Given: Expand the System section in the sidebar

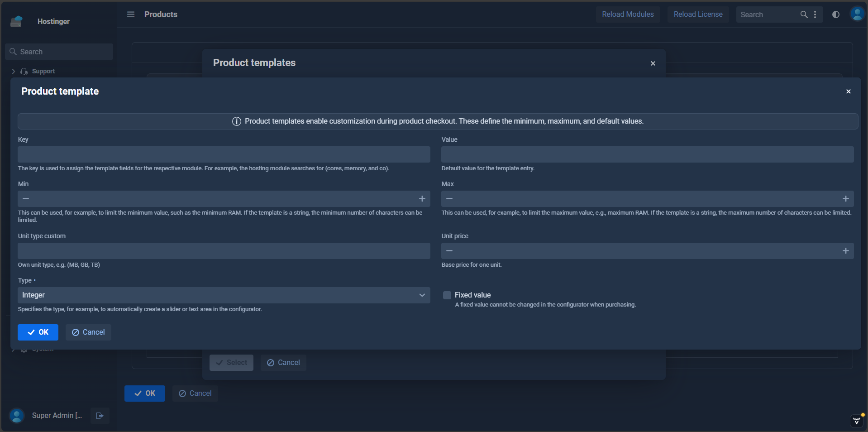Looking at the screenshot, I should coord(12,349).
